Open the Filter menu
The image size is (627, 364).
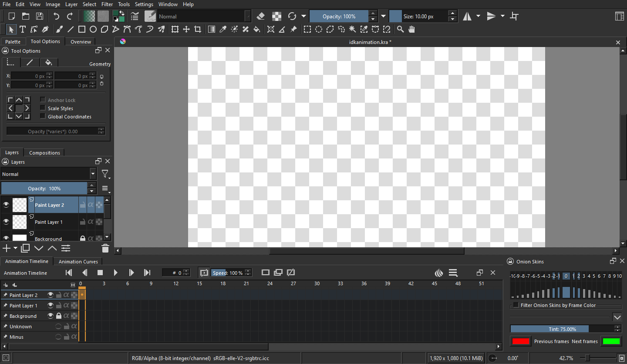(x=107, y=4)
